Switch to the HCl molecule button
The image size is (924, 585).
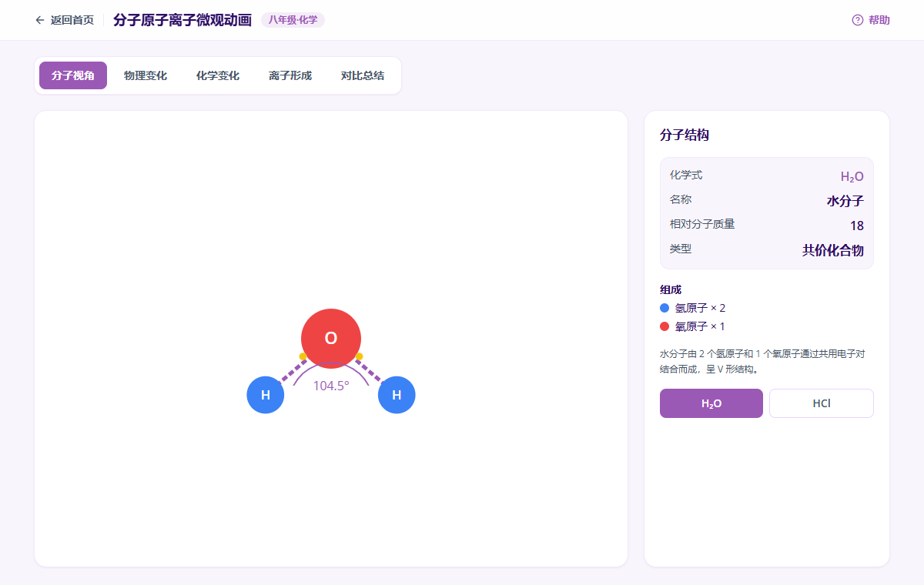coord(822,403)
